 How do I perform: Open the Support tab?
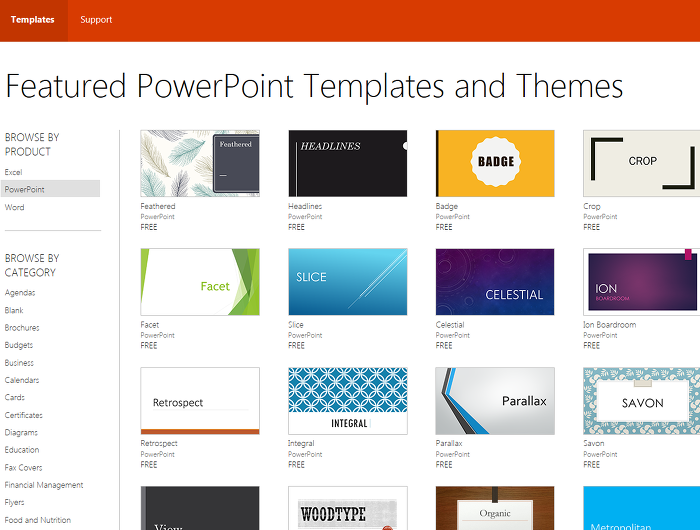point(96,20)
